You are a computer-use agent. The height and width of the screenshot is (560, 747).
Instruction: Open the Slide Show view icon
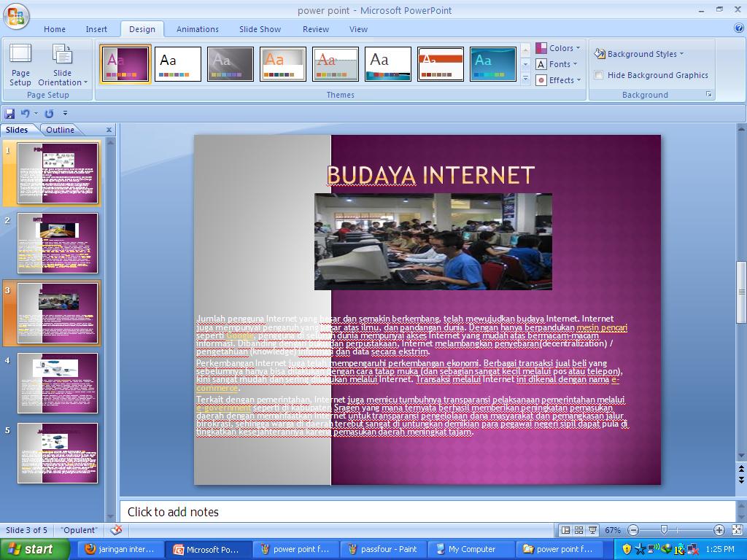coord(592,531)
